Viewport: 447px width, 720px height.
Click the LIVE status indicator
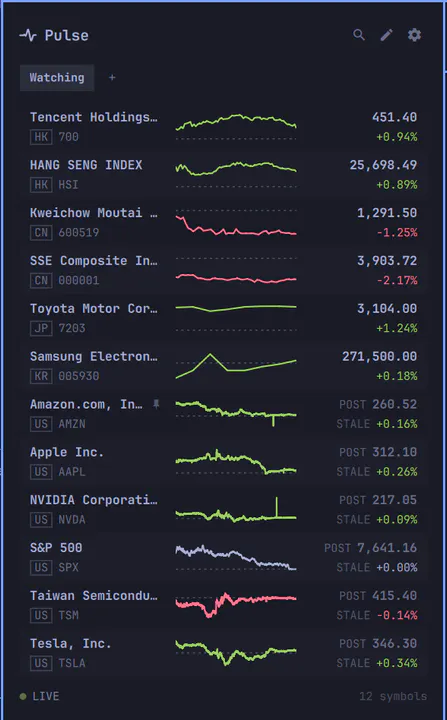40,697
